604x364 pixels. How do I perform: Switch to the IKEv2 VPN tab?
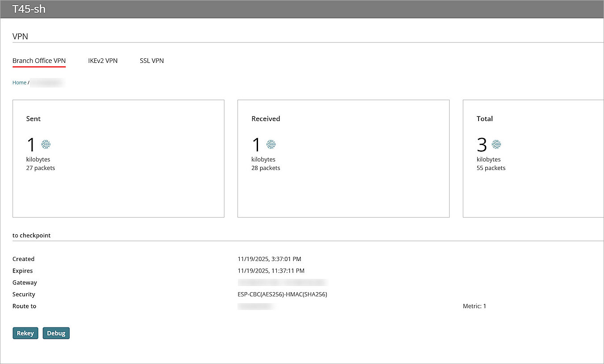point(103,61)
